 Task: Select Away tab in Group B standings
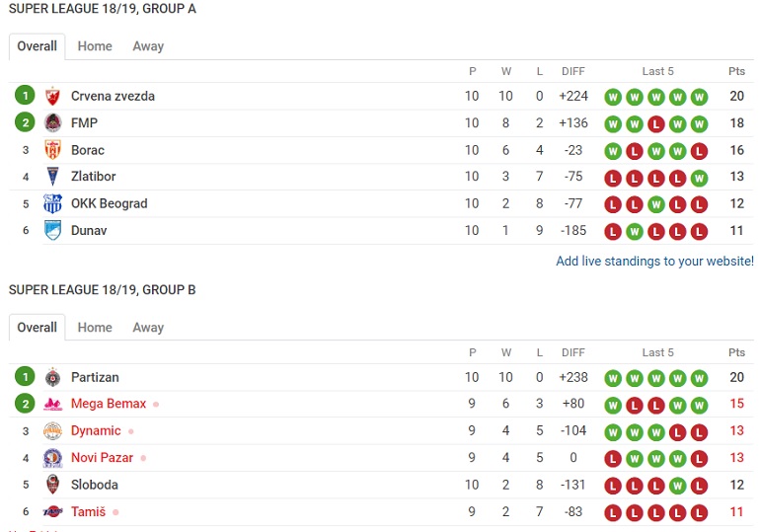(148, 328)
